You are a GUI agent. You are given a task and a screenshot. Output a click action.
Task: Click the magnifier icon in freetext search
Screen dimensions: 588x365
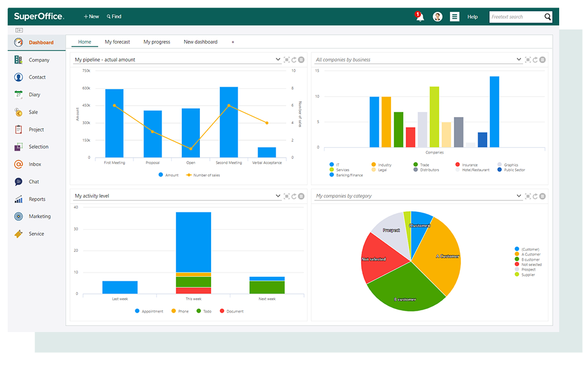coord(547,17)
